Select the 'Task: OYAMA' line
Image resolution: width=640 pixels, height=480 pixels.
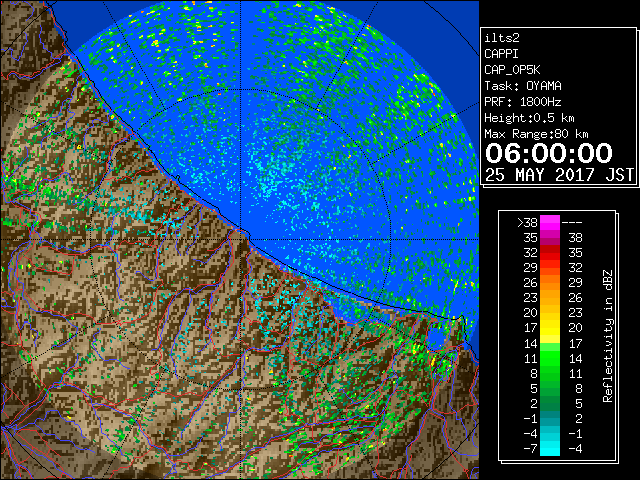[x=523, y=86]
